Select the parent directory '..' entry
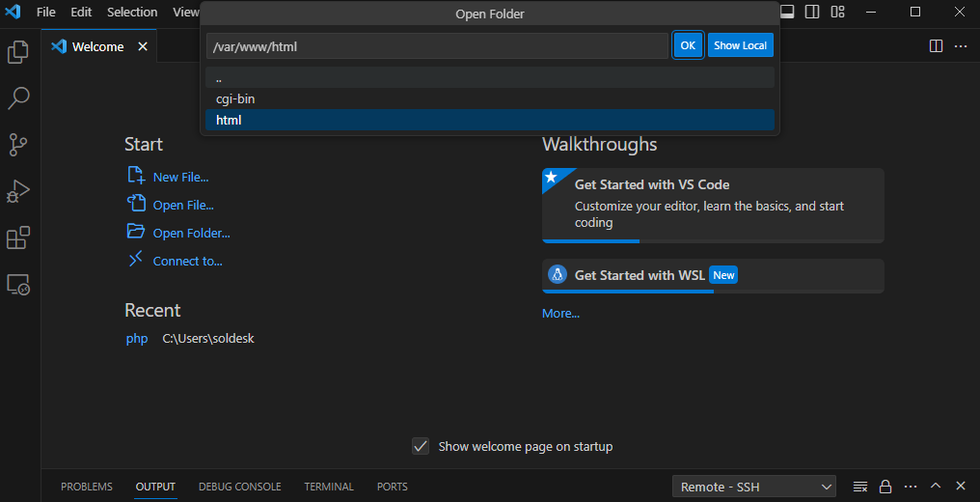Viewport: 980px width, 502px height. 490,78
